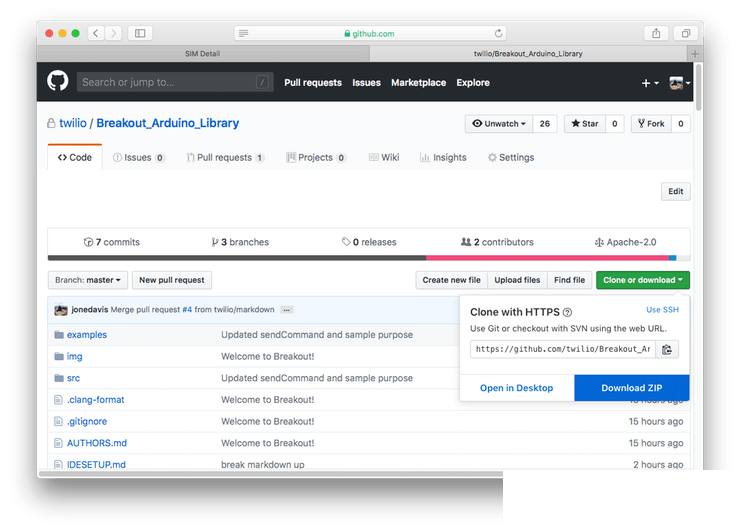View the 7 commits
Screen dimensions: 740x531
pyautogui.click(x=112, y=242)
